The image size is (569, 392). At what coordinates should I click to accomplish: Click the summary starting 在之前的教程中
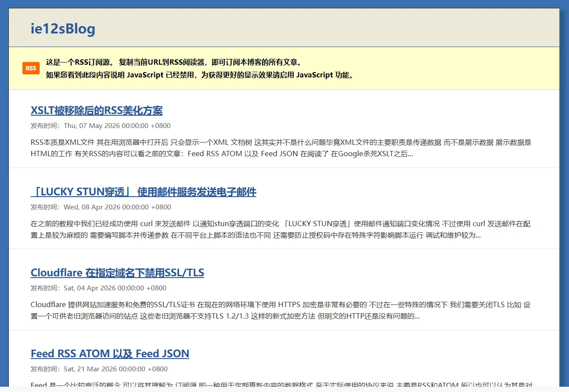pos(281,230)
